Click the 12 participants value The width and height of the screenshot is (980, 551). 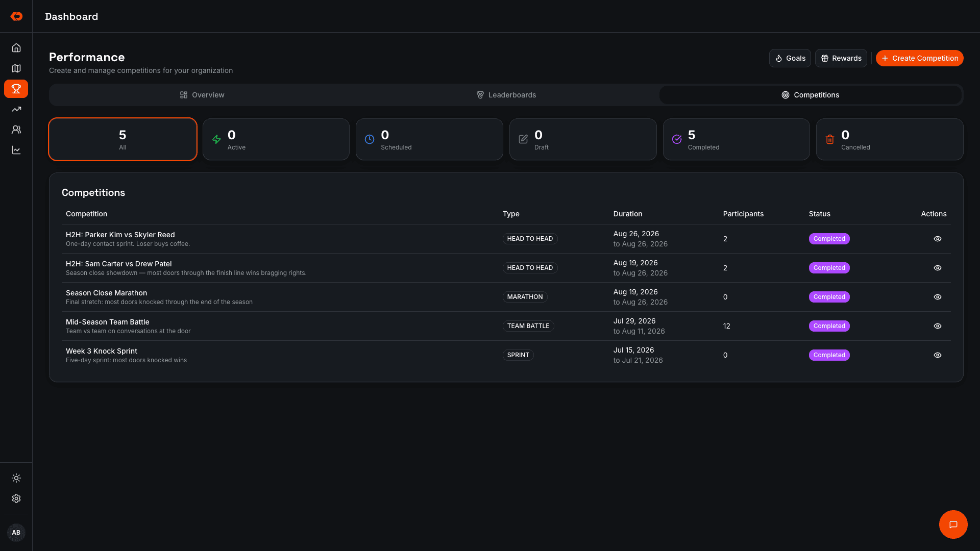click(726, 326)
